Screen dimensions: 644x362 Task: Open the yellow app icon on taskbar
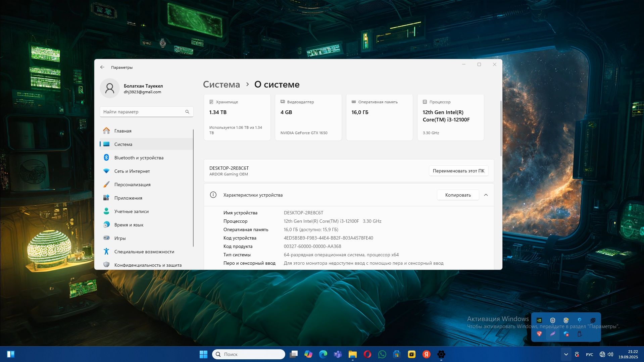pos(412,354)
